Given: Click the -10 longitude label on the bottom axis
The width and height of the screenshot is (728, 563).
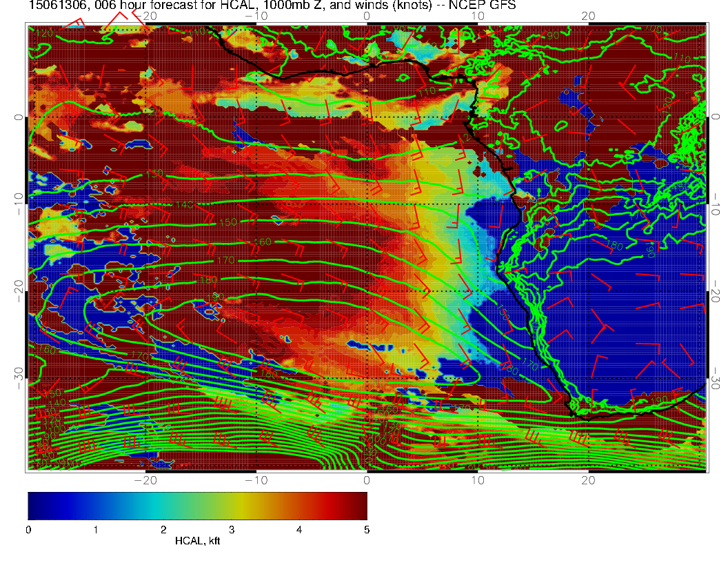Looking at the screenshot, I should [x=256, y=480].
